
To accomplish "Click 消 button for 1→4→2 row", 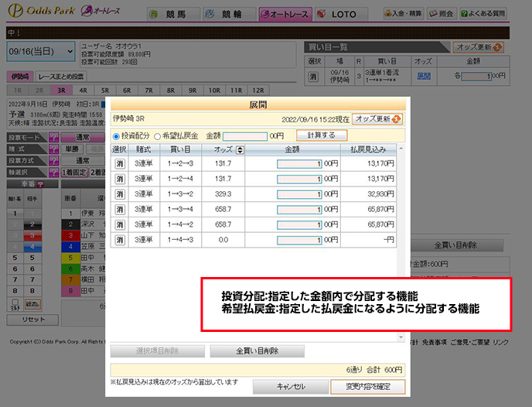I will [120, 224].
